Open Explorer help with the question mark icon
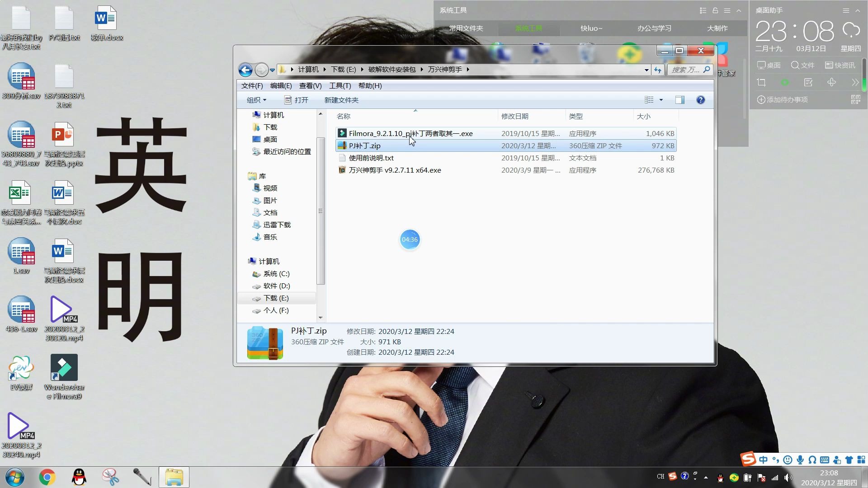The height and width of the screenshot is (488, 868). tap(700, 100)
